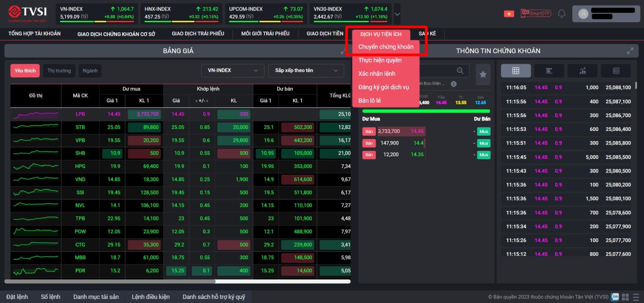Image resolution: width=644 pixels, height=303 pixels.
Task: Expand the index ticker chevron
Action: pos(397,14)
